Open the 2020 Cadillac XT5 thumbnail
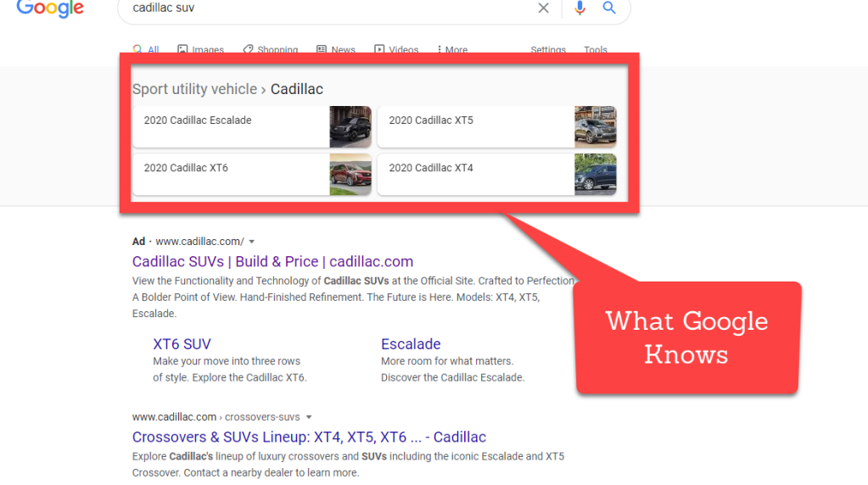The image size is (868, 485). 595,126
